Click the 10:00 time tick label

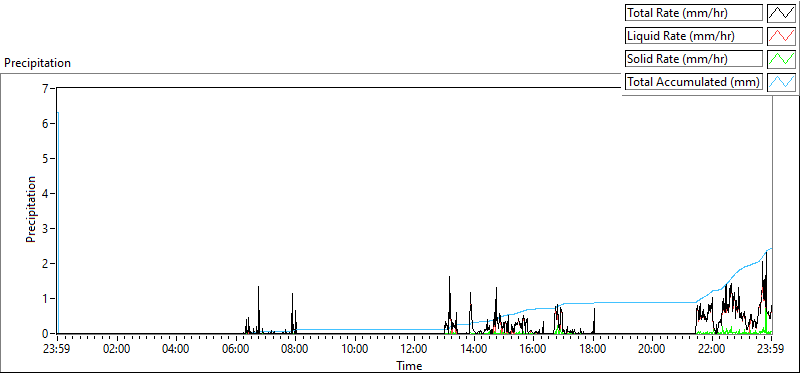pyautogui.click(x=355, y=350)
